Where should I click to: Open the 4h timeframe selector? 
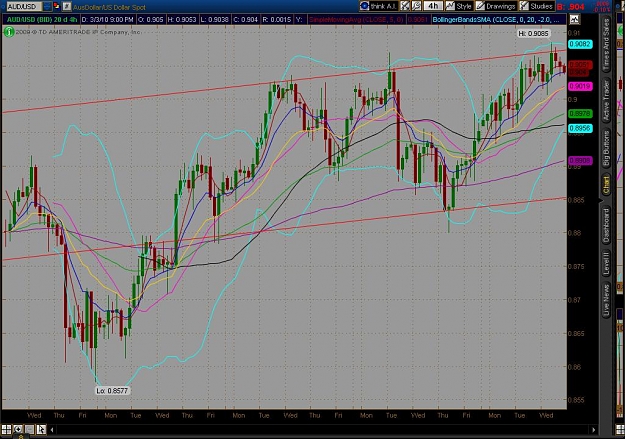[433, 6]
